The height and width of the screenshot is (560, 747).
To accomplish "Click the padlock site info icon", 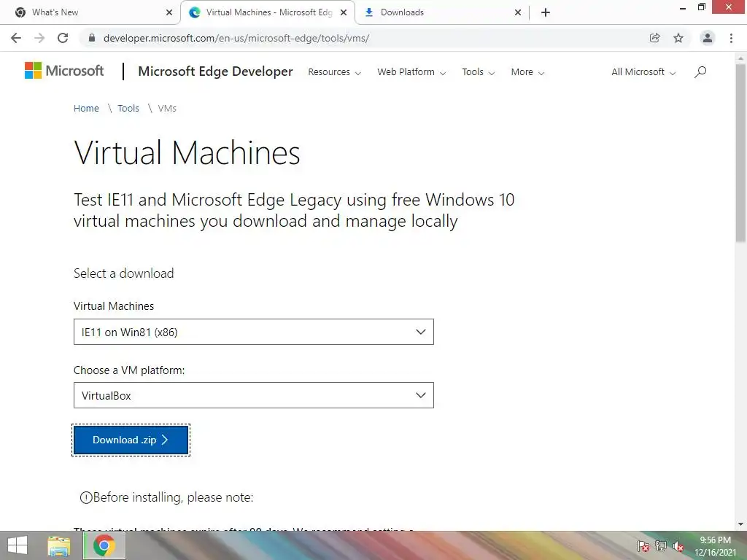I will tap(92, 38).
